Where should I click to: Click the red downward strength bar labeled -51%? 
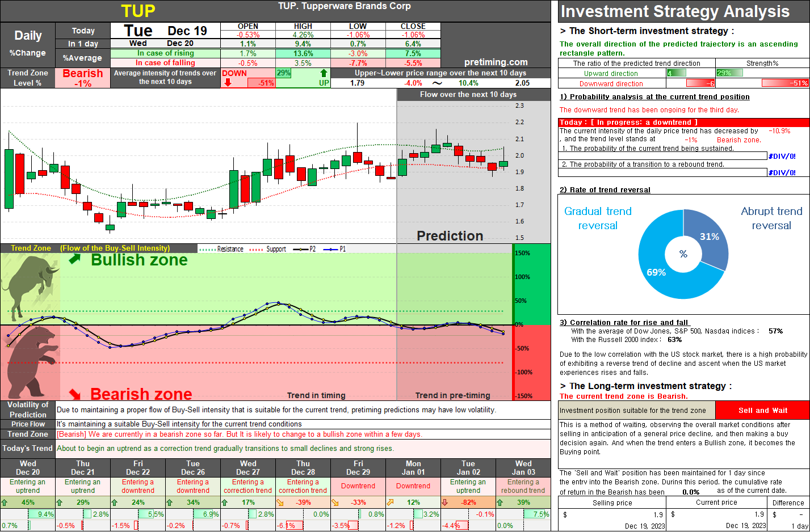(x=786, y=83)
